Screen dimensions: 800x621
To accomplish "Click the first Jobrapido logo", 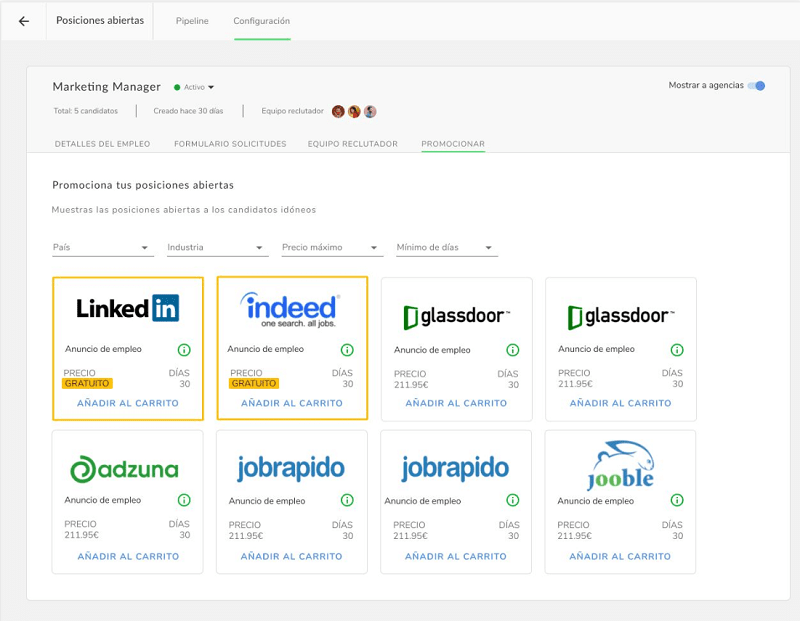I will click(292, 466).
